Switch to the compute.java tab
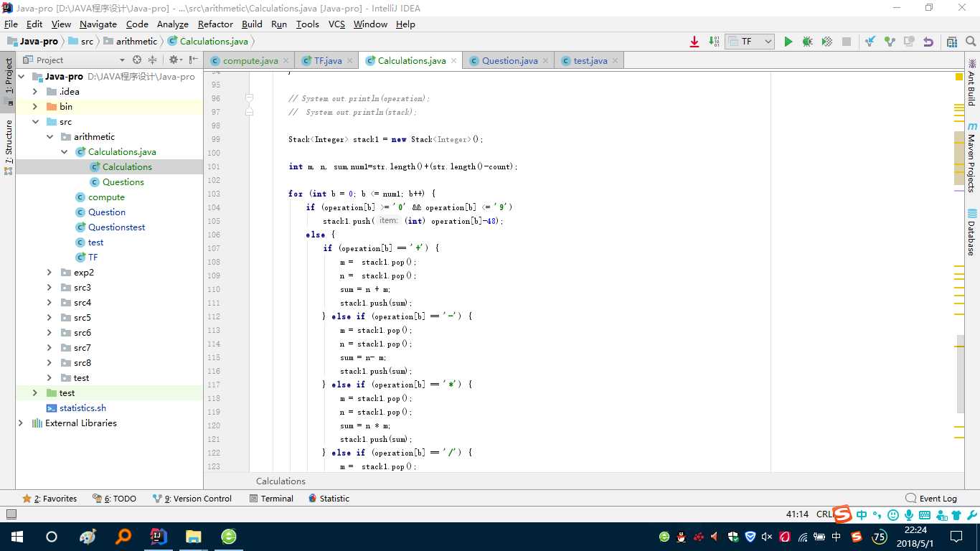Image resolution: width=980 pixels, height=551 pixels. click(x=249, y=61)
